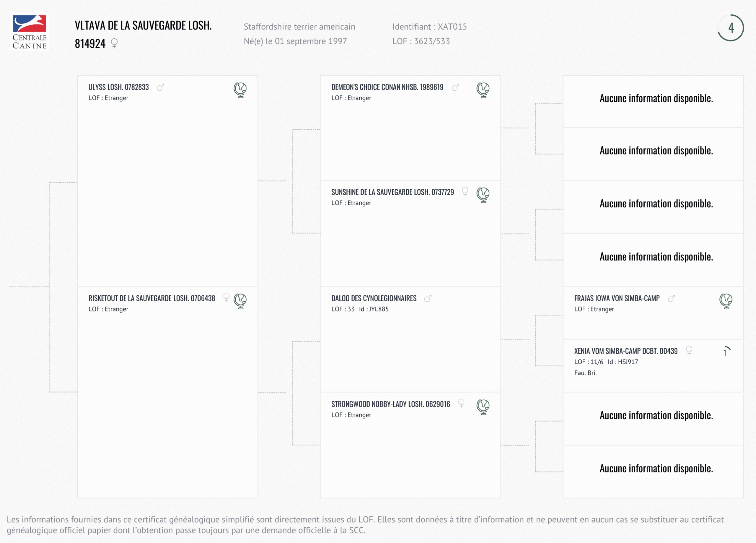Click the male symbol next to ULYSS

point(160,87)
